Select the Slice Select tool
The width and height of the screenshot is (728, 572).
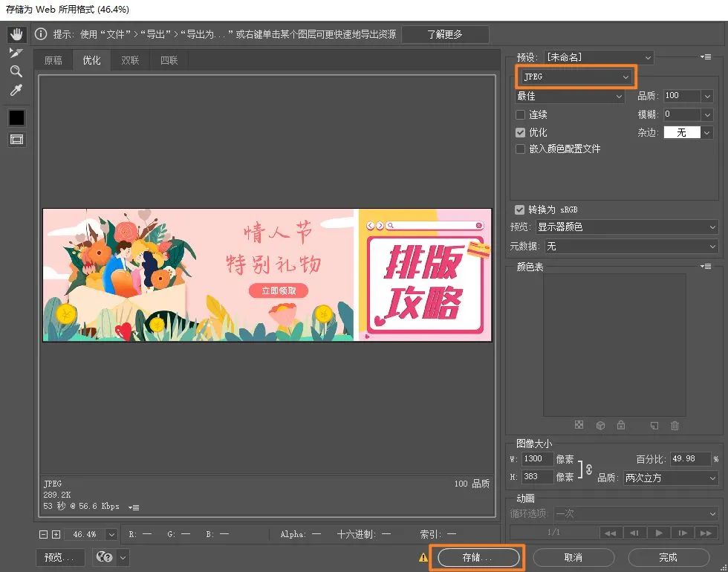pos(16,53)
